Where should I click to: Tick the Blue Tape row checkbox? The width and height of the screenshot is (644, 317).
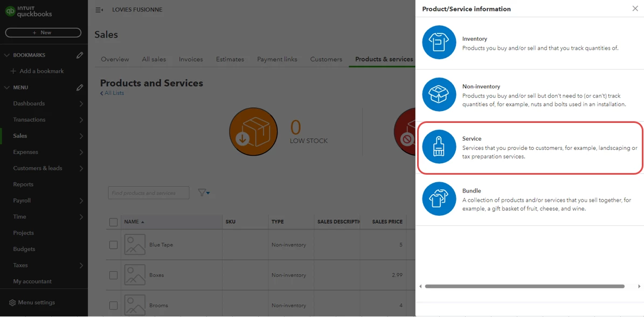tap(113, 245)
